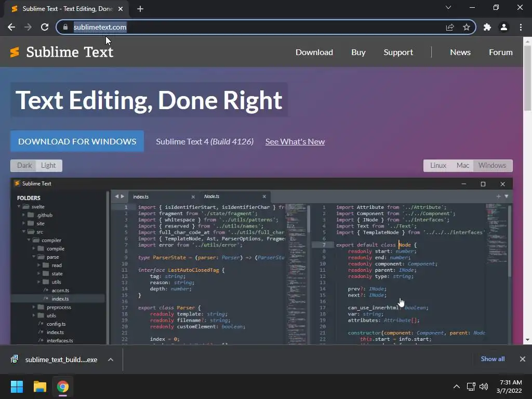
Task: Bookmark this page with the star icon
Action: 467,27
